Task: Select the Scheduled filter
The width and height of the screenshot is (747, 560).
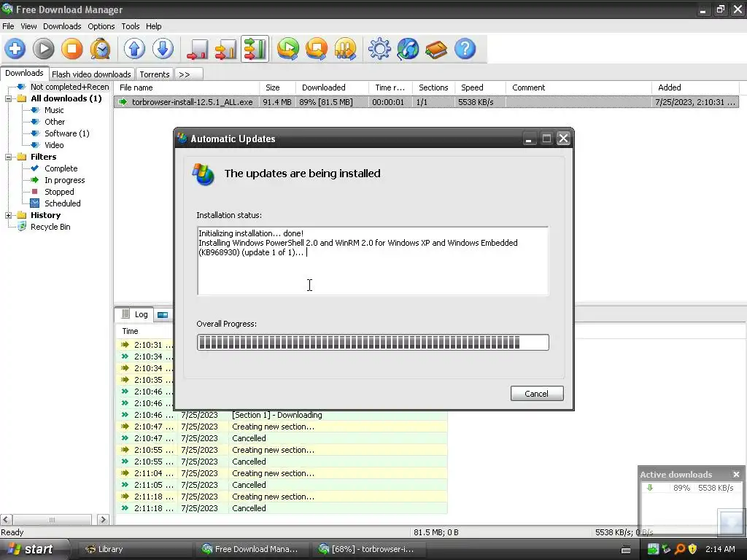Action: tap(63, 203)
